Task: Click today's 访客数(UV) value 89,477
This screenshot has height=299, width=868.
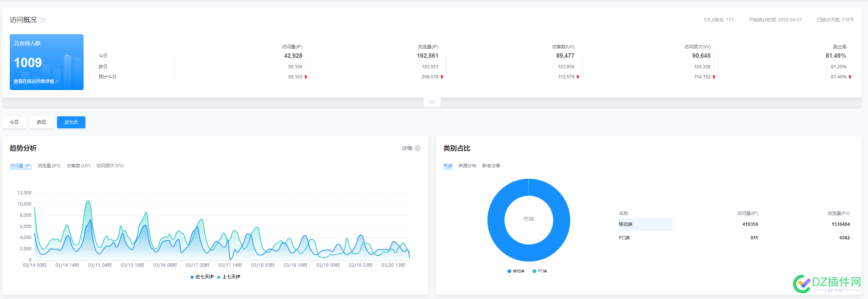Action: click(x=565, y=56)
